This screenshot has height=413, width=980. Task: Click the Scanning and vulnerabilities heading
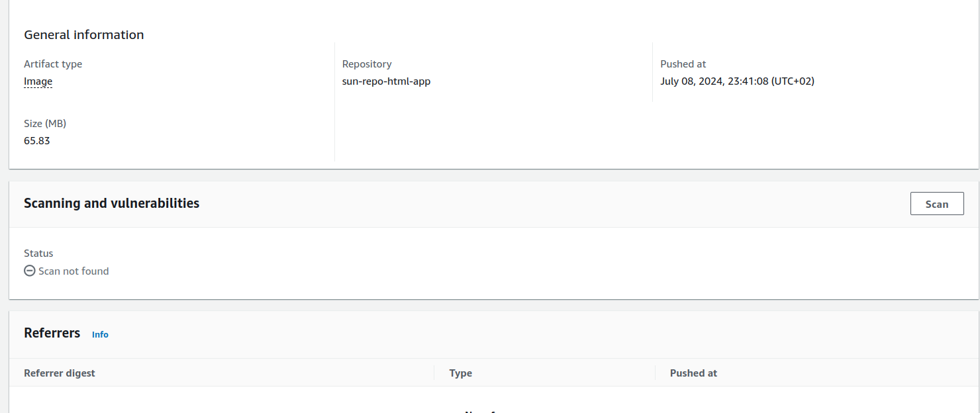point(111,203)
